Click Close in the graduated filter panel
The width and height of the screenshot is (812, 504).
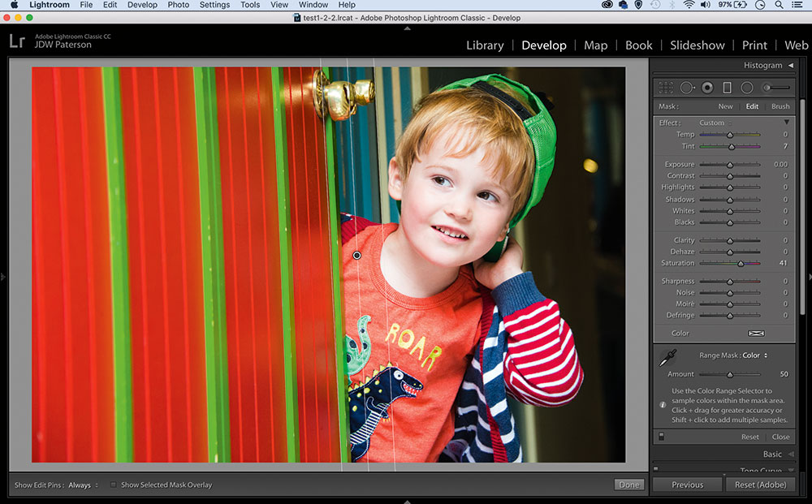(x=780, y=437)
